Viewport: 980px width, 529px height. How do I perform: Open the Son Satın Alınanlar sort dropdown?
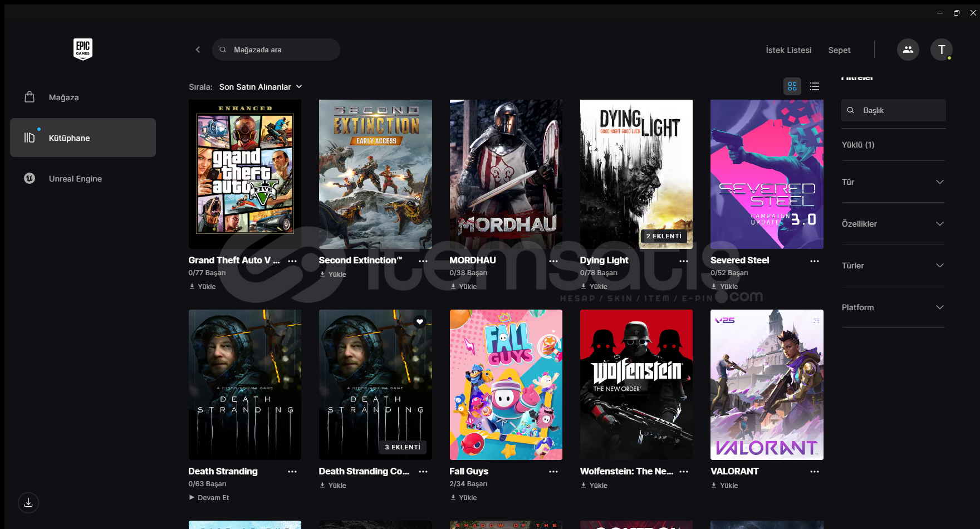(x=261, y=87)
